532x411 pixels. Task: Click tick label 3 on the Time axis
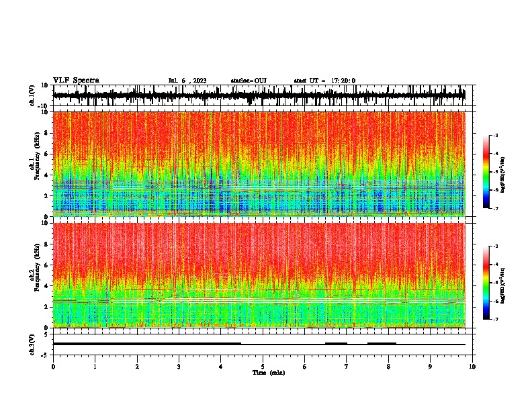[179, 367]
